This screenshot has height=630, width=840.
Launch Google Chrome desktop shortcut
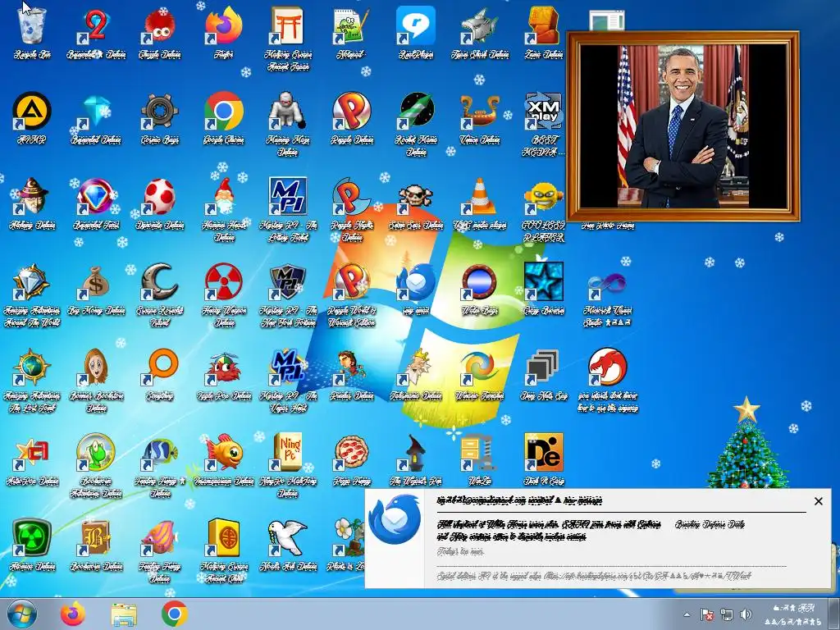224,111
